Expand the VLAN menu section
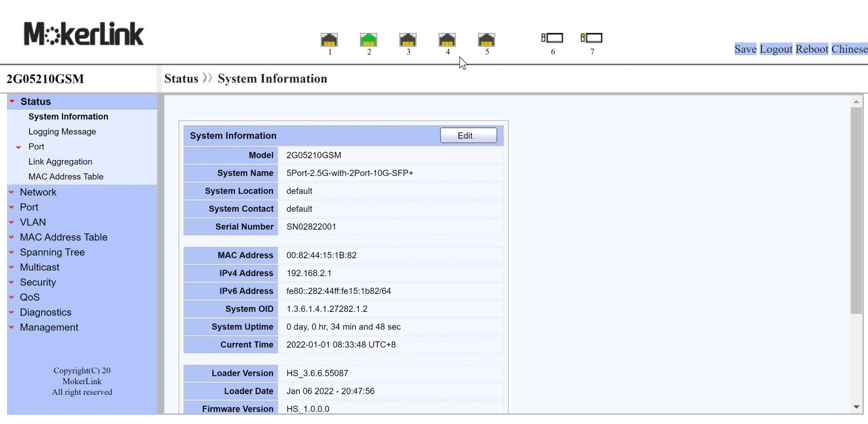Image resolution: width=868 pixels, height=424 pixels. [33, 222]
